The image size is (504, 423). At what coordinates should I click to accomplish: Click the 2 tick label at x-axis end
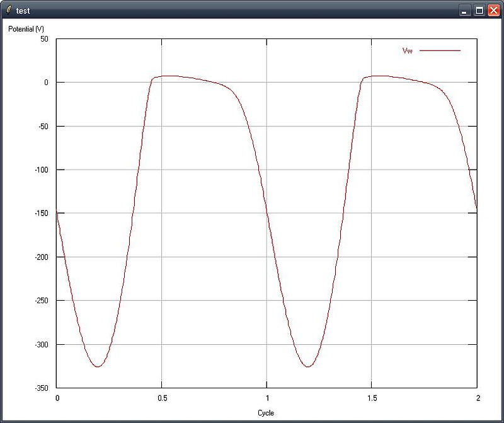point(477,397)
